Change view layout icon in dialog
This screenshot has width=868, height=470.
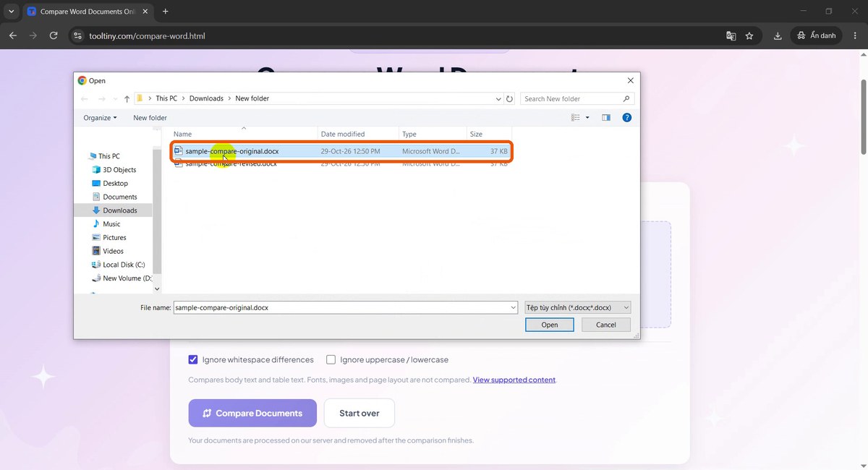pos(576,117)
